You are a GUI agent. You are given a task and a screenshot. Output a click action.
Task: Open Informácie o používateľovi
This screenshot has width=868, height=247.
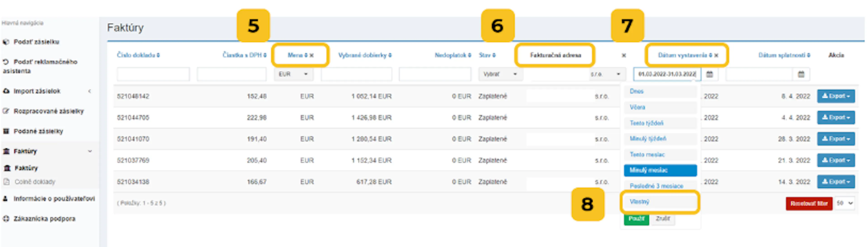[54, 198]
